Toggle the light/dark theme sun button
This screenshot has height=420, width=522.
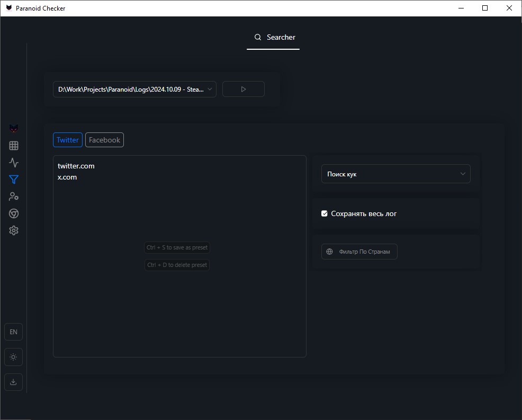click(x=13, y=357)
